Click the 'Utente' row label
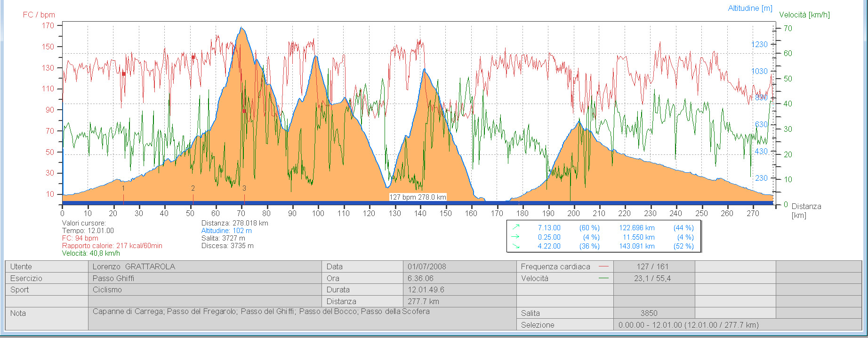The image size is (868, 338). tap(21, 266)
